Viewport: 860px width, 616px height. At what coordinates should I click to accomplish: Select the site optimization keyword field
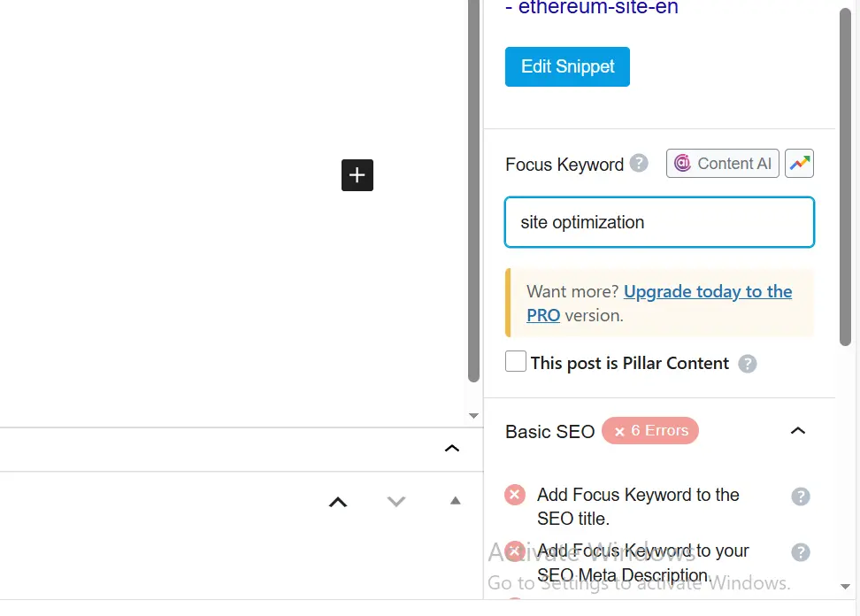658,222
